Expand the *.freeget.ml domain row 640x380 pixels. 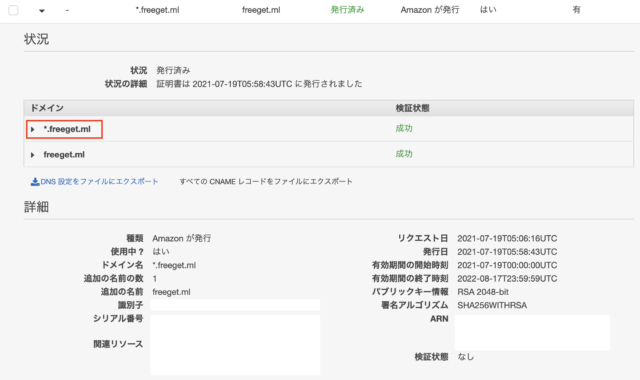pyautogui.click(x=33, y=129)
